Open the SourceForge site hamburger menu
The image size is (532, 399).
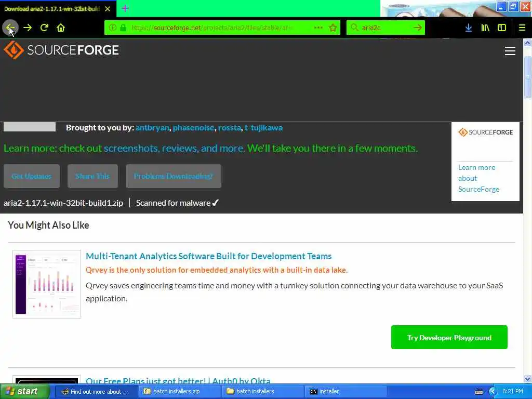click(x=510, y=51)
